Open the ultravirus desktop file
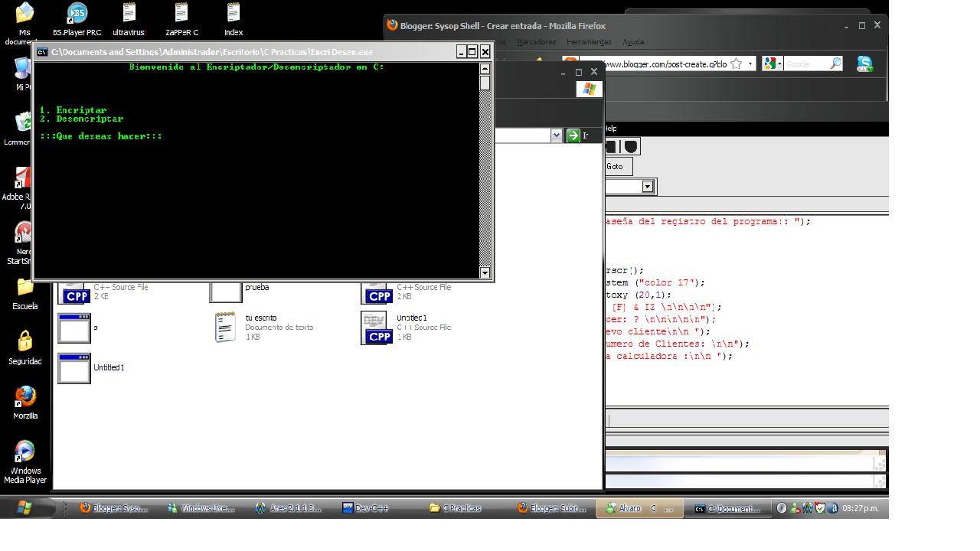 coord(129,19)
